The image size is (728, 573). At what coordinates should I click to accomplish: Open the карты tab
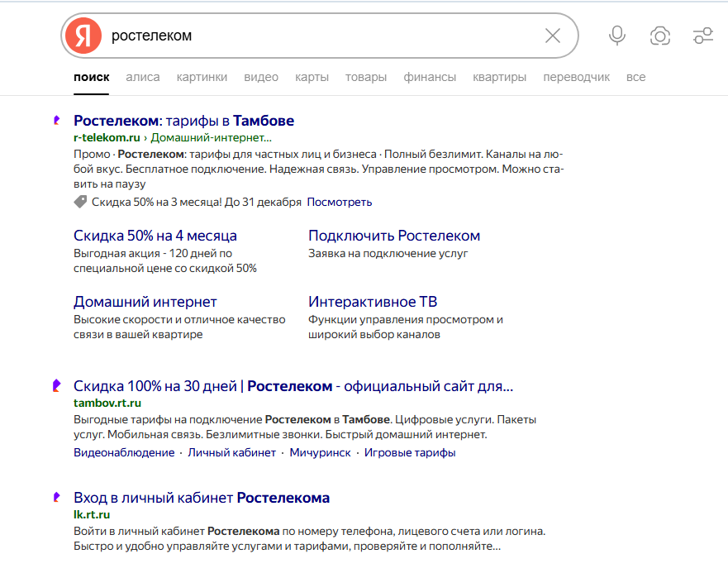(312, 77)
